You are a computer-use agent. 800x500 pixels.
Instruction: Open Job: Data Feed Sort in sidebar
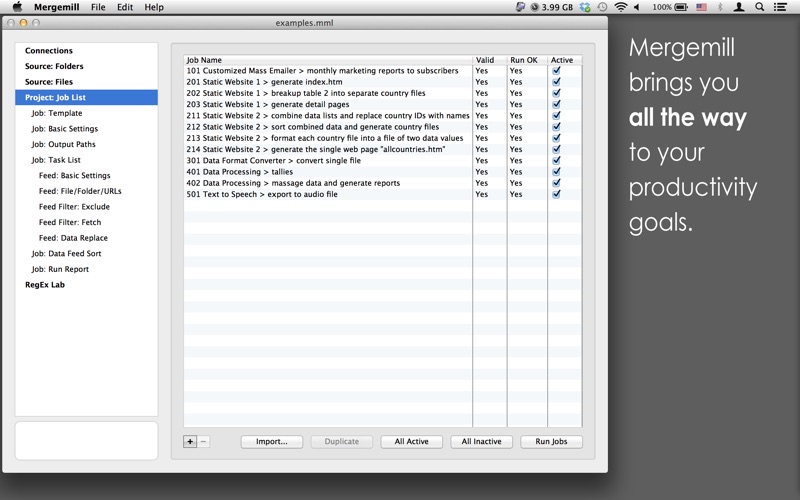pyautogui.click(x=86, y=254)
